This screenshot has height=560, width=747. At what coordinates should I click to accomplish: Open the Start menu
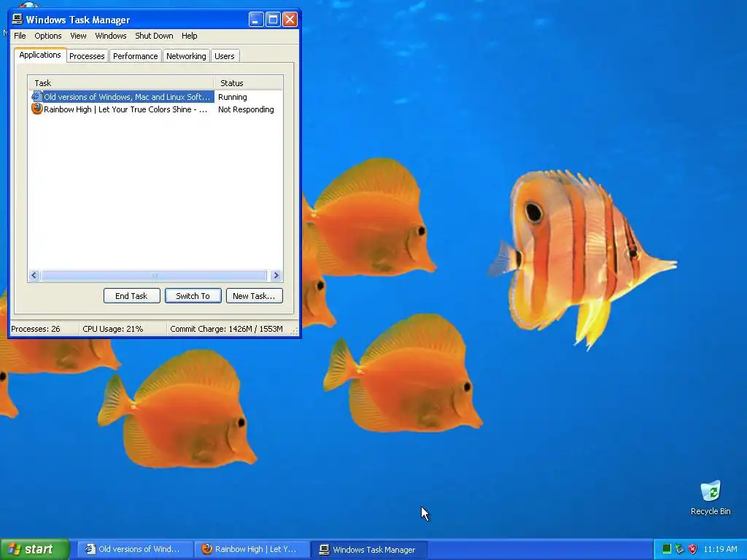pos(35,549)
